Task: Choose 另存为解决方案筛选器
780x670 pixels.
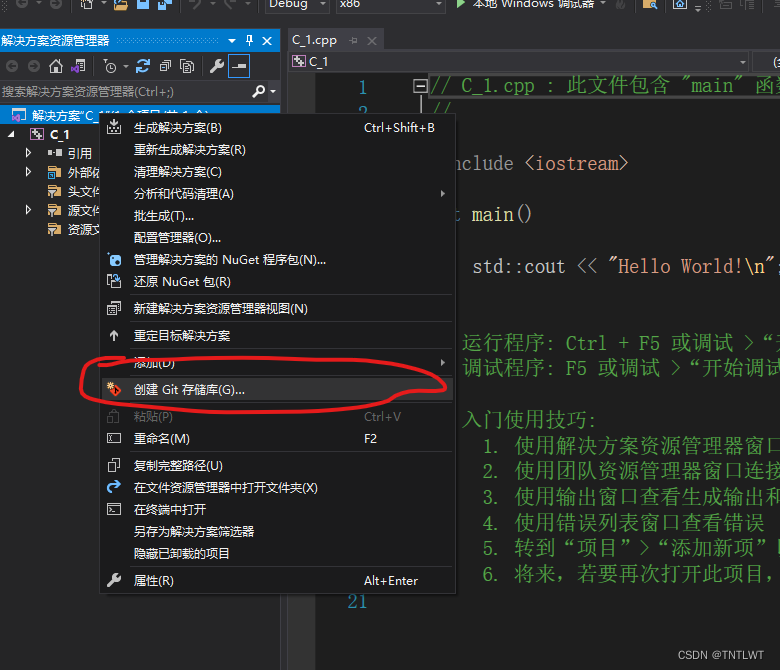Action: (278, 531)
